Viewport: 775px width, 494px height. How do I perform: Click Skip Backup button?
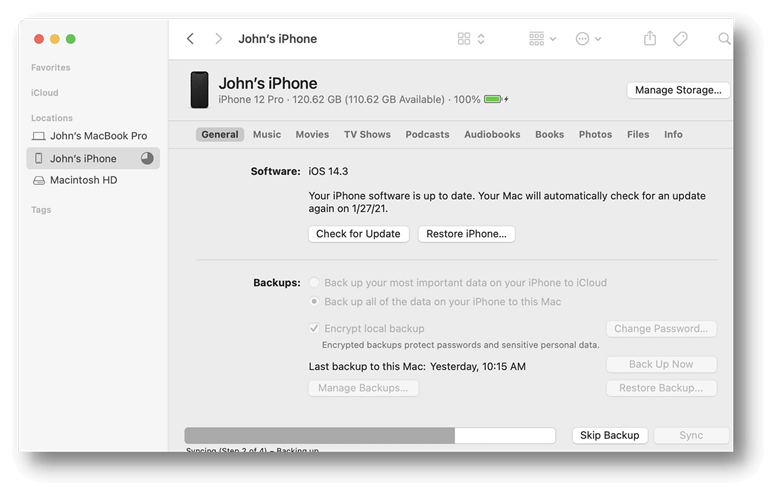tap(610, 436)
